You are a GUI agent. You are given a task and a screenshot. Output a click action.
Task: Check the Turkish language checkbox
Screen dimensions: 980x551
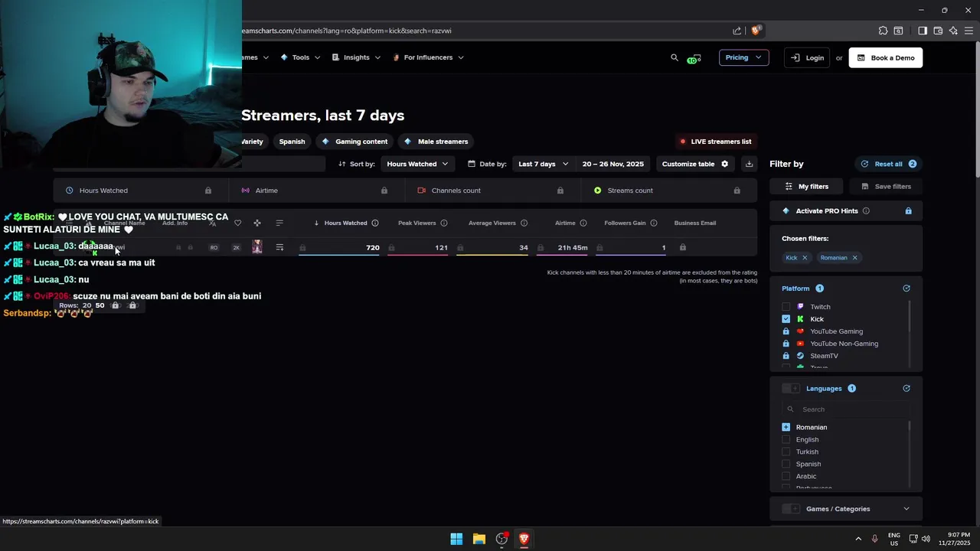pyautogui.click(x=786, y=452)
